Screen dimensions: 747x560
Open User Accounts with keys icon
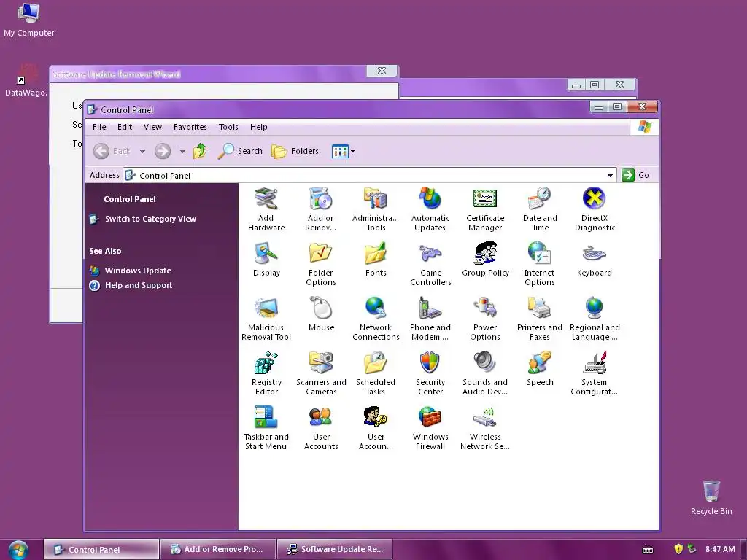[x=376, y=429]
